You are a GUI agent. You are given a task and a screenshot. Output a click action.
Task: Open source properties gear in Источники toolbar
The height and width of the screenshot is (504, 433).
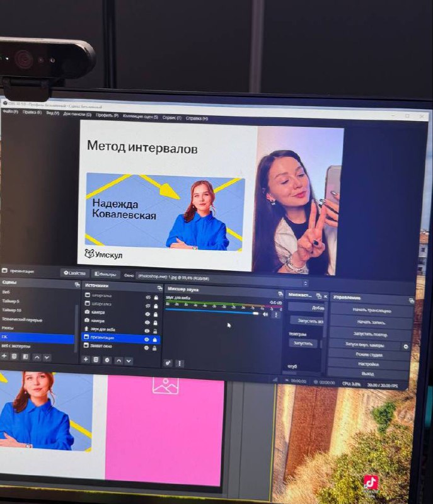pos(107,360)
